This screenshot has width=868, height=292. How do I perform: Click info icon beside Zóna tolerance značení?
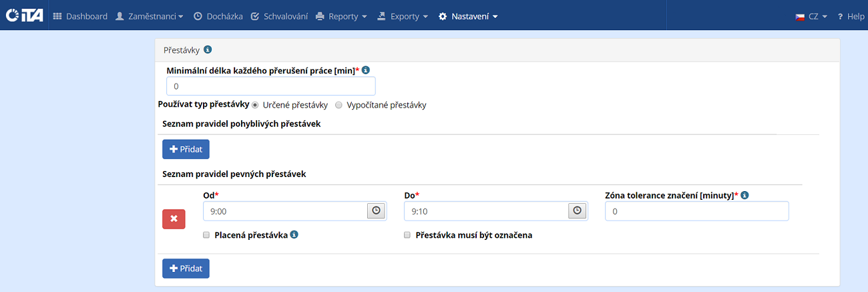click(744, 195)
